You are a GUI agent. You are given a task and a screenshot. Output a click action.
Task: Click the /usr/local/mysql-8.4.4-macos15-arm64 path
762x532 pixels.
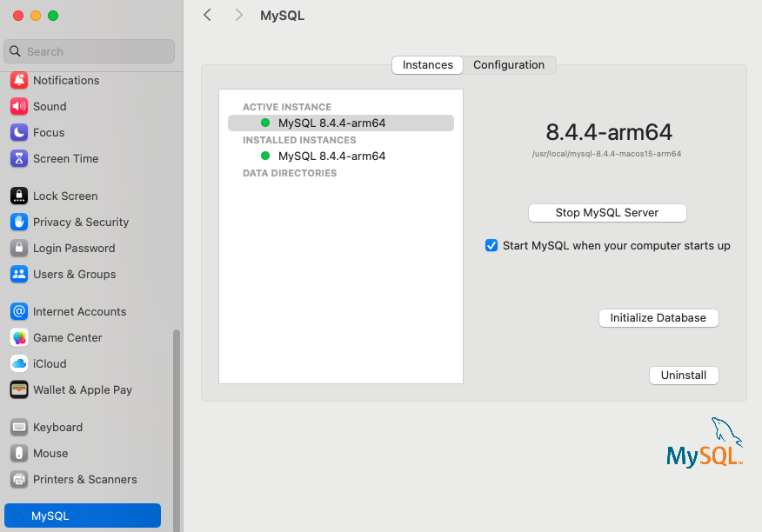point(606,154)
